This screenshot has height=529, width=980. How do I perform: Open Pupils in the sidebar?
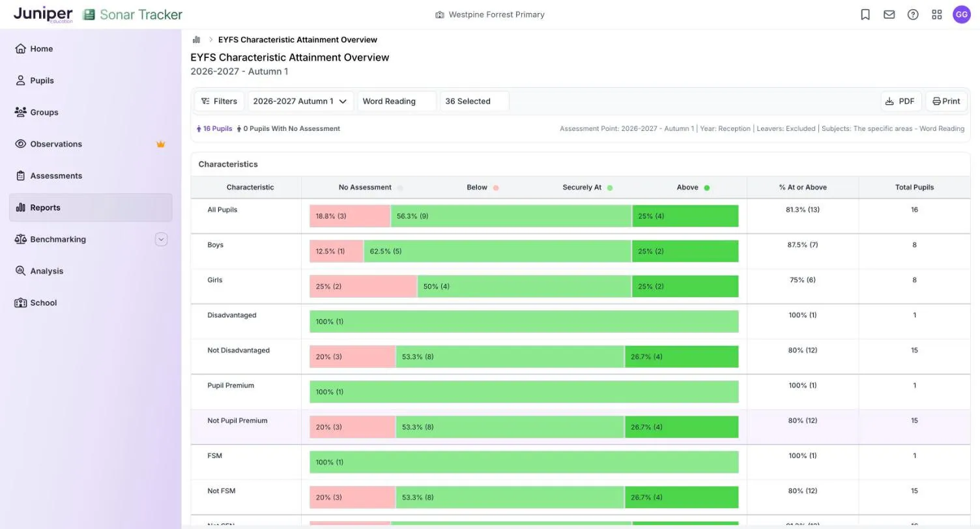(91, 81)
